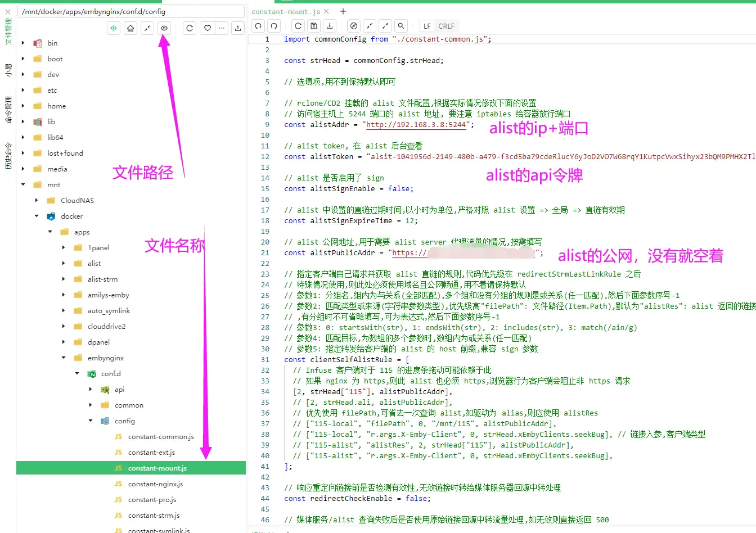
Task: Open the more options ellipsis menu
Action: [222, 28]
